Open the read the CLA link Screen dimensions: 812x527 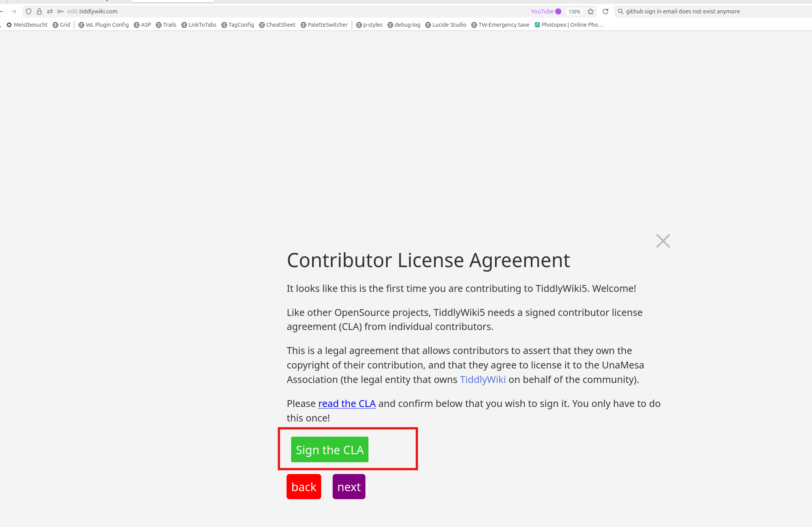pos(347,404)
